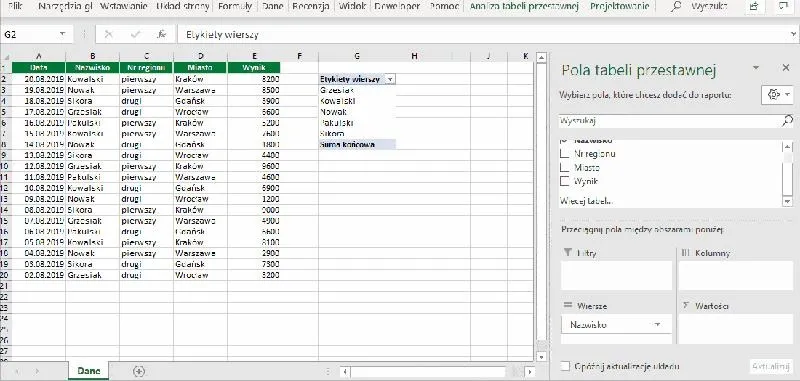
Task: Open task pane options dropdown arrow
Action: pyautogui.click(x=756, y=68)
